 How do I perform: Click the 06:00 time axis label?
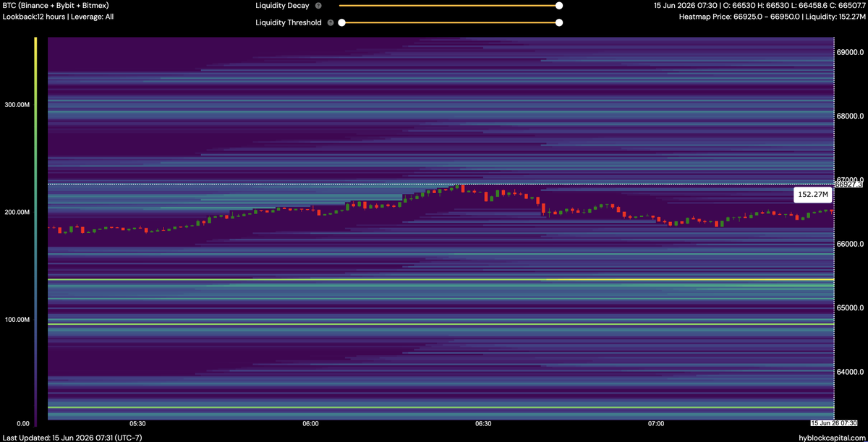(x=311, y=422)
